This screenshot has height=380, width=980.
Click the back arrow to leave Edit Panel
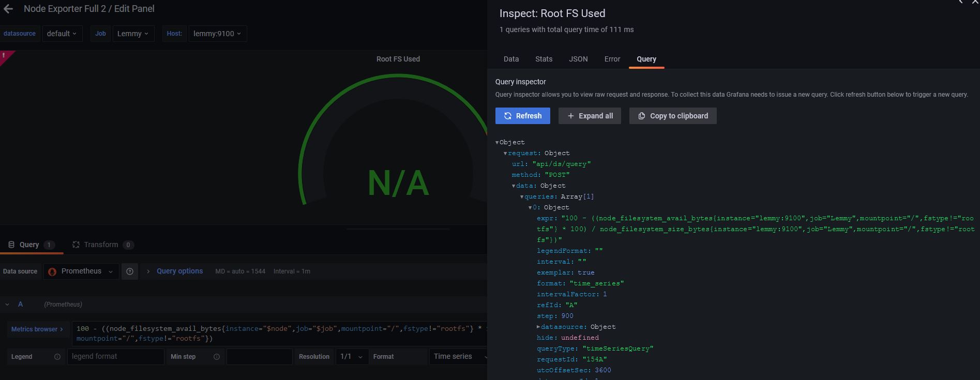(x=8, y=9)
